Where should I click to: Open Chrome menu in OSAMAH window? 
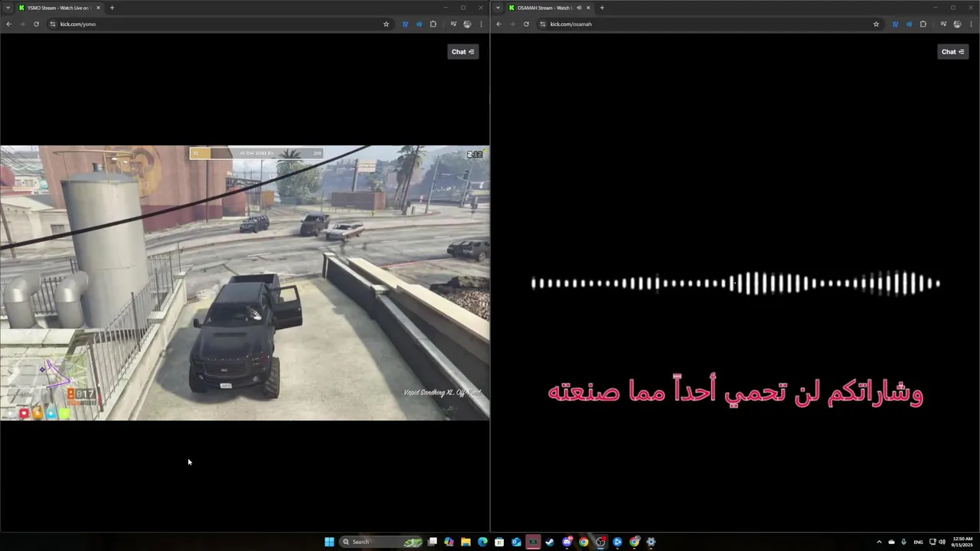[x=971, y=24]
